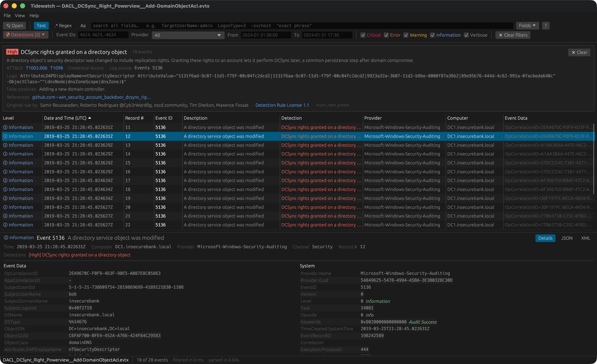The width and height of the screenshot is (597, 364).
Task: Open the View menu
Action: coord(20,15)
